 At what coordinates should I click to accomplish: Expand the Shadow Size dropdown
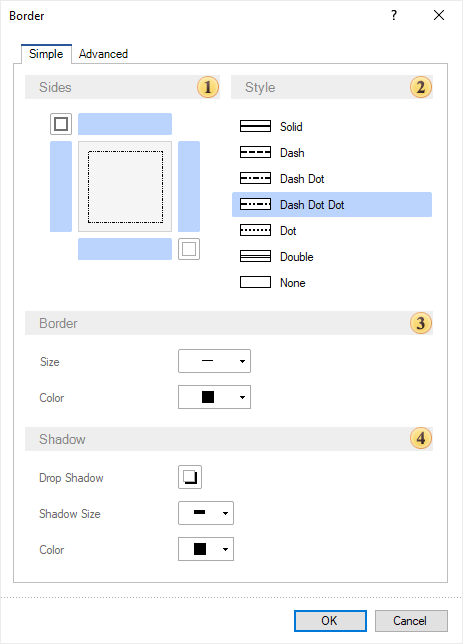coord(206,513)
